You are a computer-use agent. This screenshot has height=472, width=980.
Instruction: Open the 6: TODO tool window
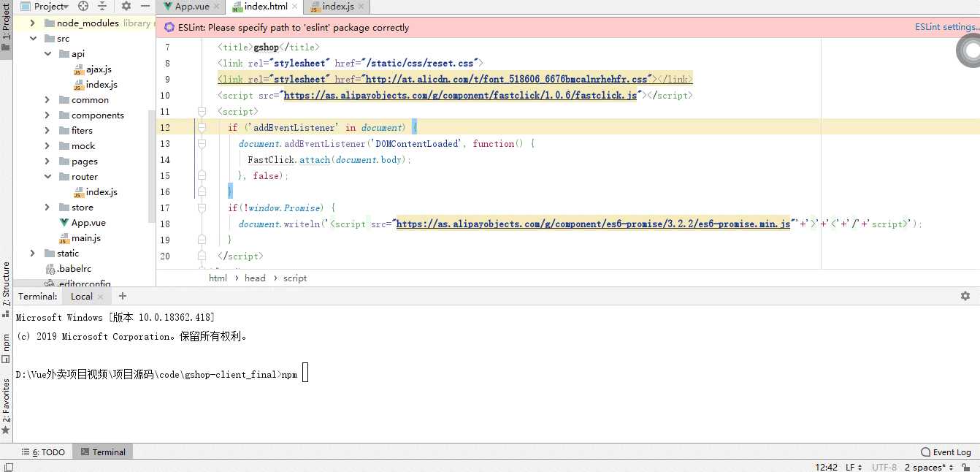[x=44, y=452]
